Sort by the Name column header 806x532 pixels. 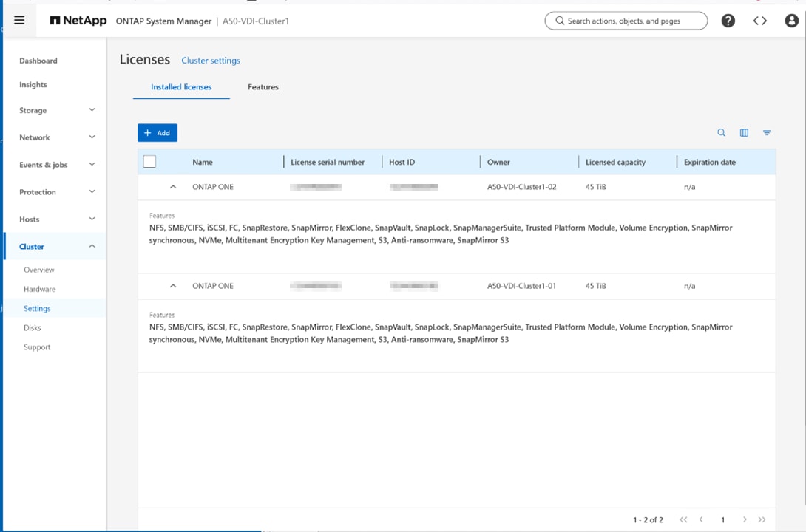point(203,162)
